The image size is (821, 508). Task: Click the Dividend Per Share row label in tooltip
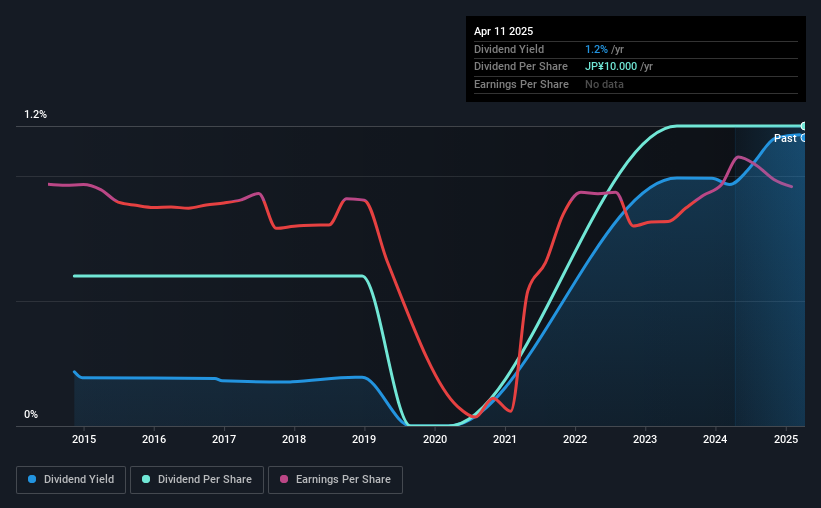520,67
